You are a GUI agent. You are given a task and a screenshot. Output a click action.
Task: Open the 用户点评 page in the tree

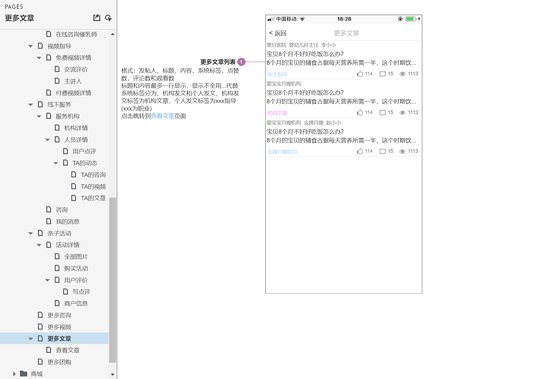(x=84, y=151)
